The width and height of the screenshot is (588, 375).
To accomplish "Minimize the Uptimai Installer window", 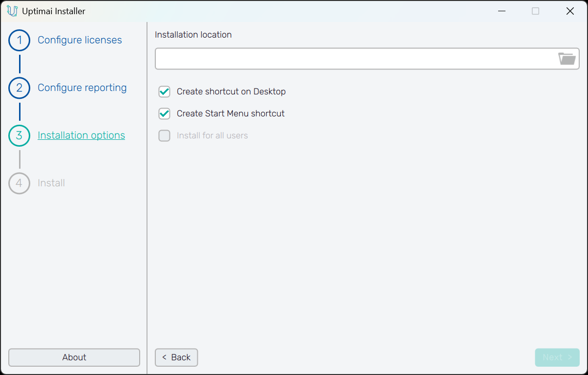I will (501, 11).
